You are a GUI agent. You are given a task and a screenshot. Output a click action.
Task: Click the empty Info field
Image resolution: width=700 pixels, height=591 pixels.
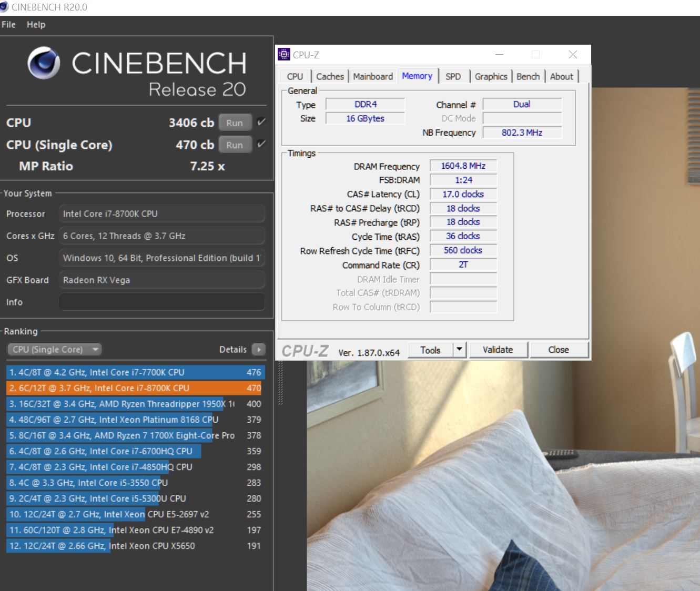click(162, 302)
